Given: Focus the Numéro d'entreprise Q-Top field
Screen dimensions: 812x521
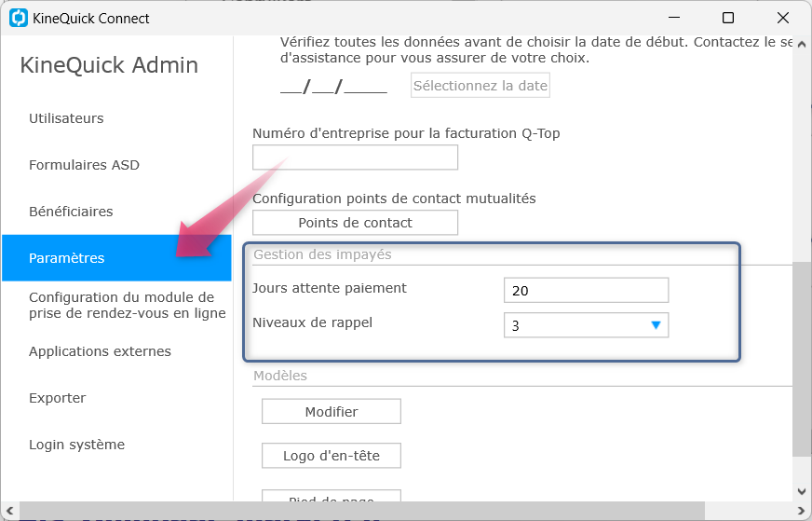Looking at the screenshot, I should click(x=356, y=158).
